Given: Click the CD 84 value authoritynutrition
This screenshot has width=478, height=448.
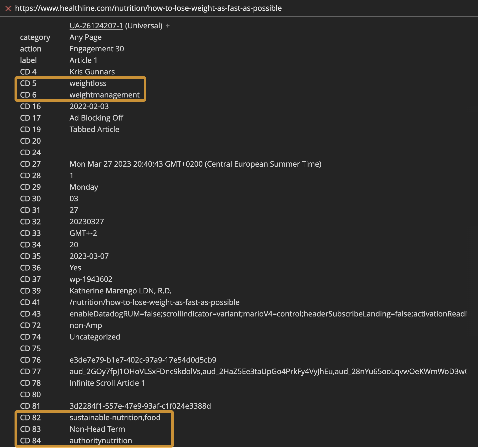Looking at the screenshot, I should [x=101, y=440].
